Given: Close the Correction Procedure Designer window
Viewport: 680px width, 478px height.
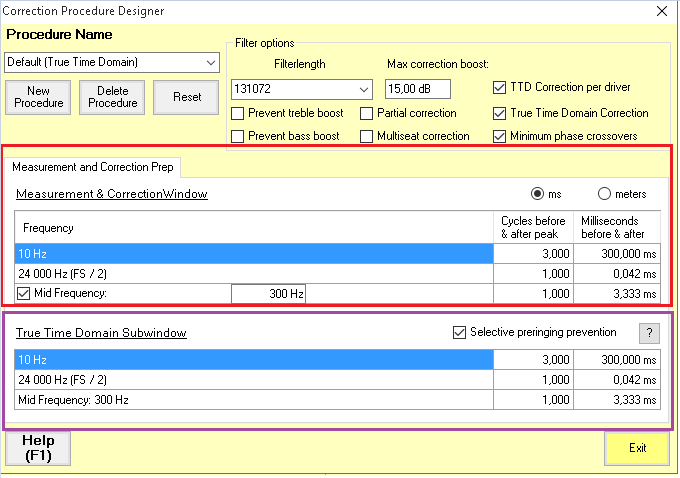Looking at the screenshot, I should [660, 11].
